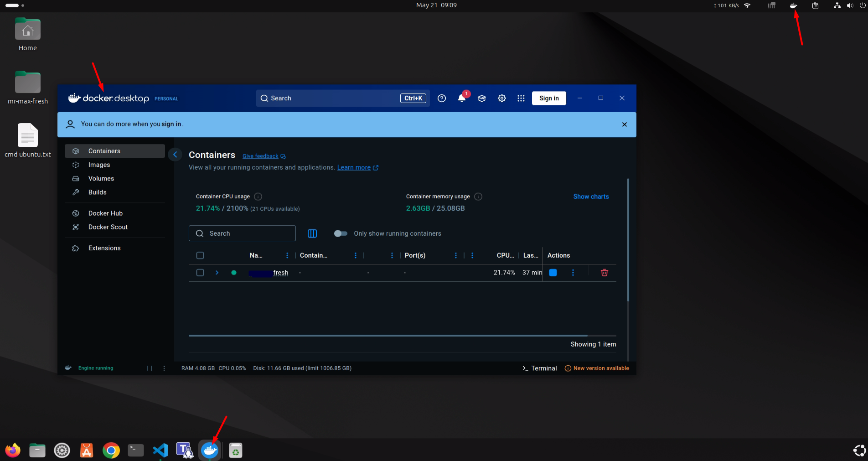Stop the fresh container

click(553, 273)
